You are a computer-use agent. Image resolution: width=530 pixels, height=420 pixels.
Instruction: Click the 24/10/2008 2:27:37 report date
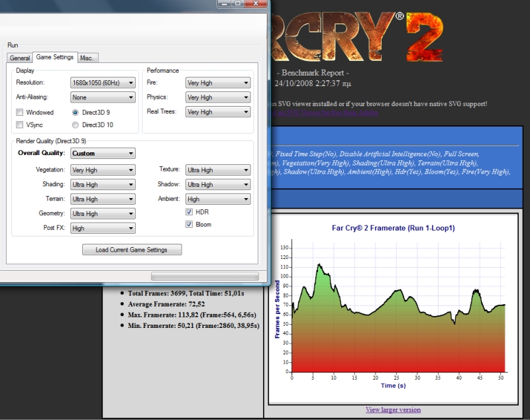tap(313, 83)
